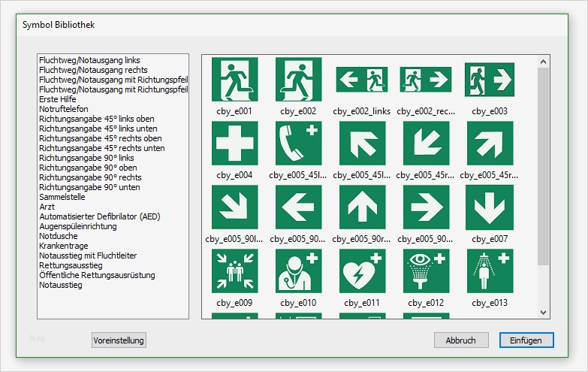The height and width of the screenshot is (372, 588).
Task: Select the up-pointing arrow symbol
Action: [x=362, y=207]
